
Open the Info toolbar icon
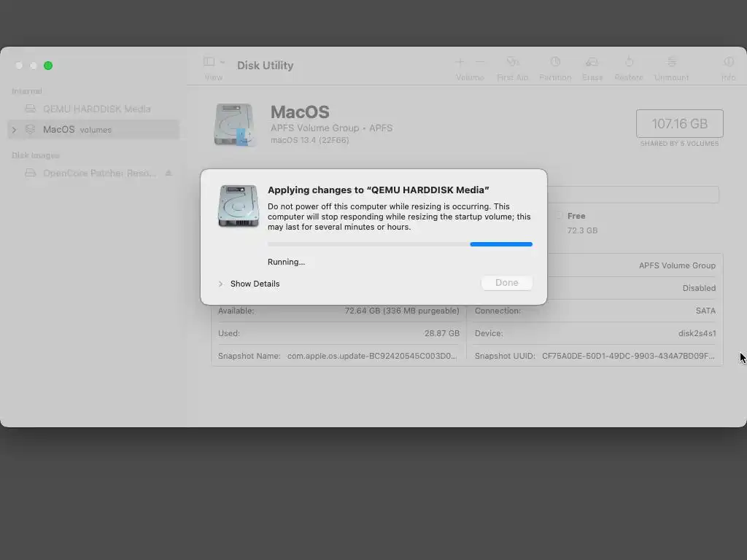[x=729, y=62]
